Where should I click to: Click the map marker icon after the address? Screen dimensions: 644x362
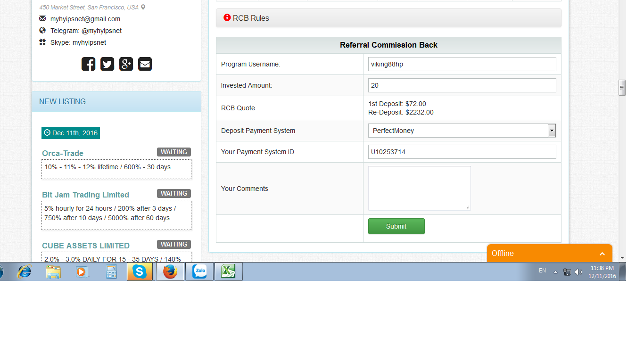(x=143, y=8)
